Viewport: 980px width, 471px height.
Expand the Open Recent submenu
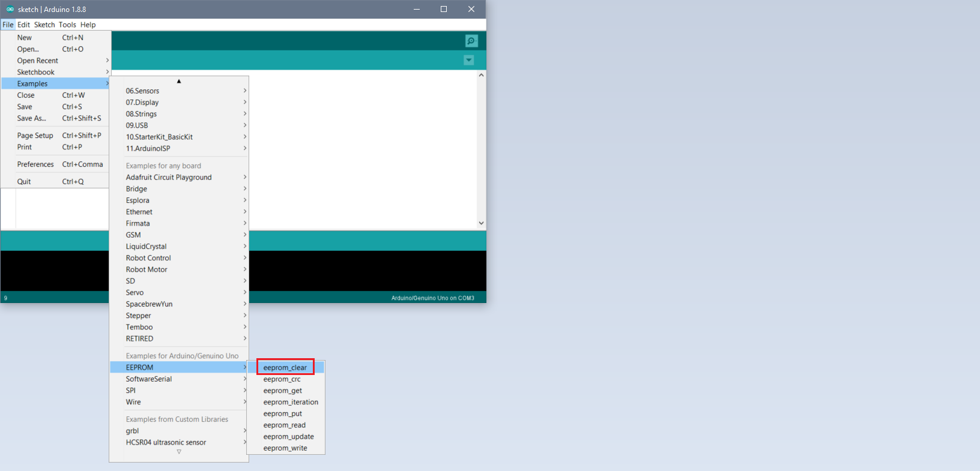(56, 61)
